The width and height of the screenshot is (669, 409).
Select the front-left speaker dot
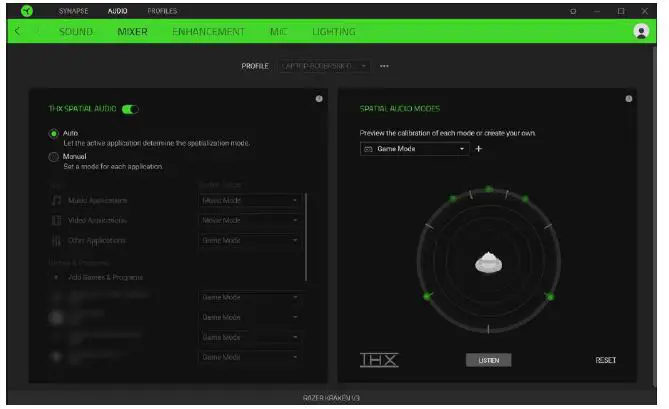[x=453, y=199]
